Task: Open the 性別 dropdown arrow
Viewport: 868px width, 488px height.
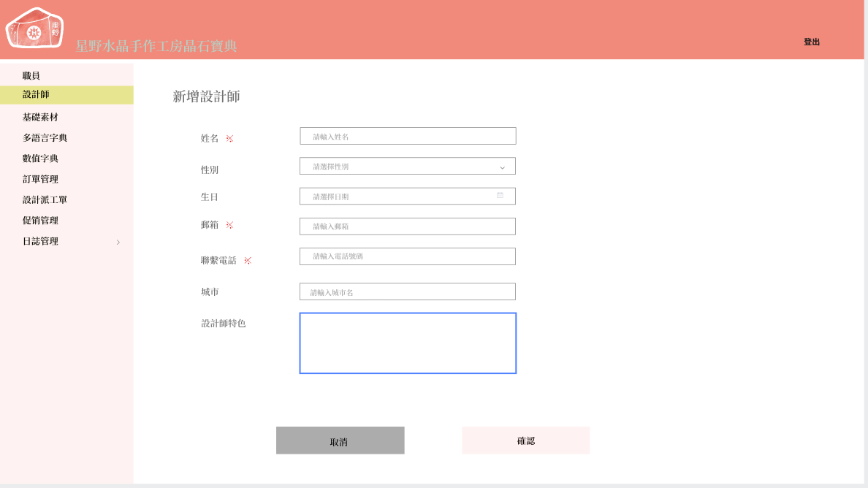Action: click(502, 167)
